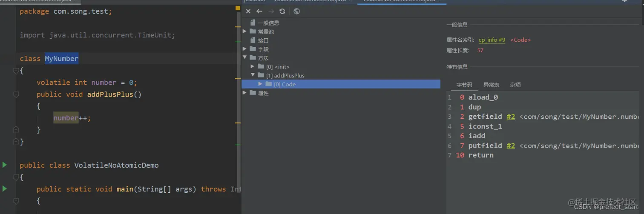Click the import java.util.concurrent.TimeUnit line
The width and height of the screenshot is (644, 214).
tap(98, 35)
